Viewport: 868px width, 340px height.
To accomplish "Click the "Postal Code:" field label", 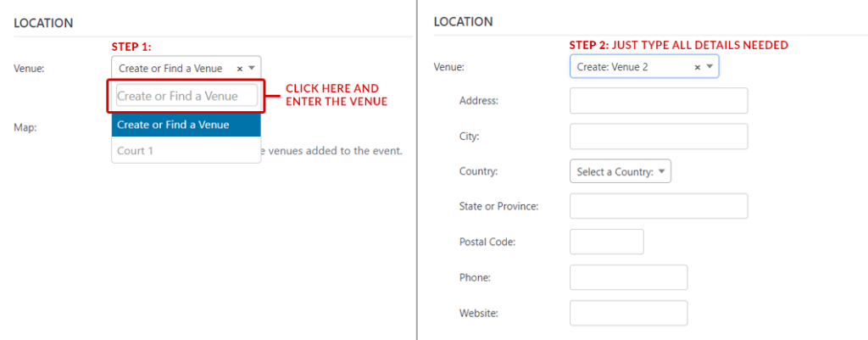I will (x=487, y=242).
